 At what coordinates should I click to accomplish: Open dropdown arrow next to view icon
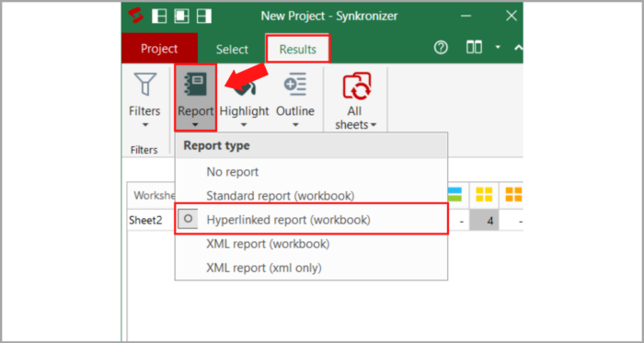pos(498,48)
